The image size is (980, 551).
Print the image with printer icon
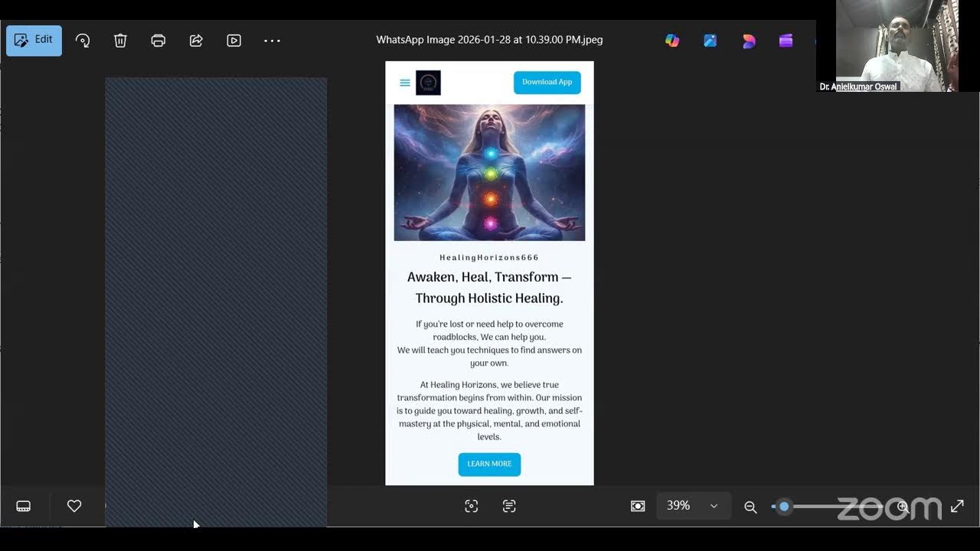[158, 41]
